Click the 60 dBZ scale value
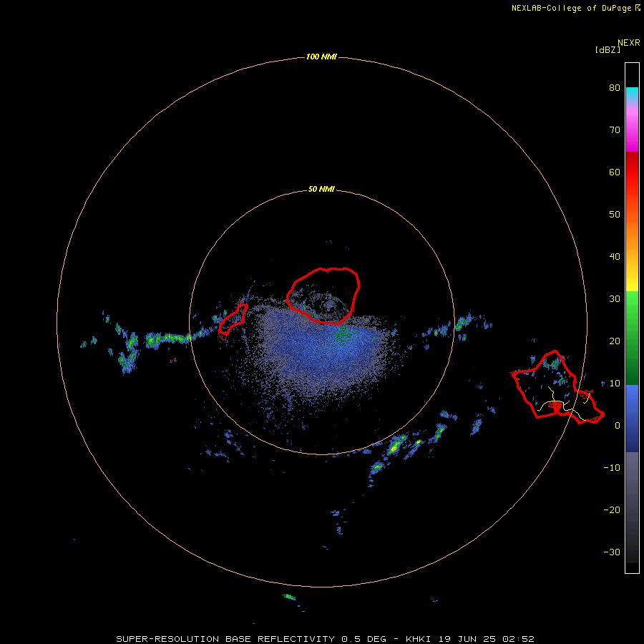This screenshot has height=644, width=644. coord(615,172)
